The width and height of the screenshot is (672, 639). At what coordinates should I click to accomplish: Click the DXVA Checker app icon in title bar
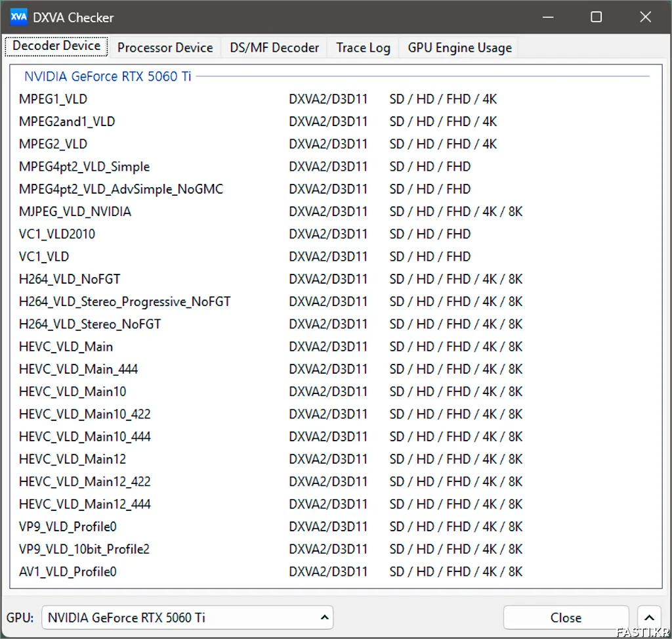click(x=18, y=17)
